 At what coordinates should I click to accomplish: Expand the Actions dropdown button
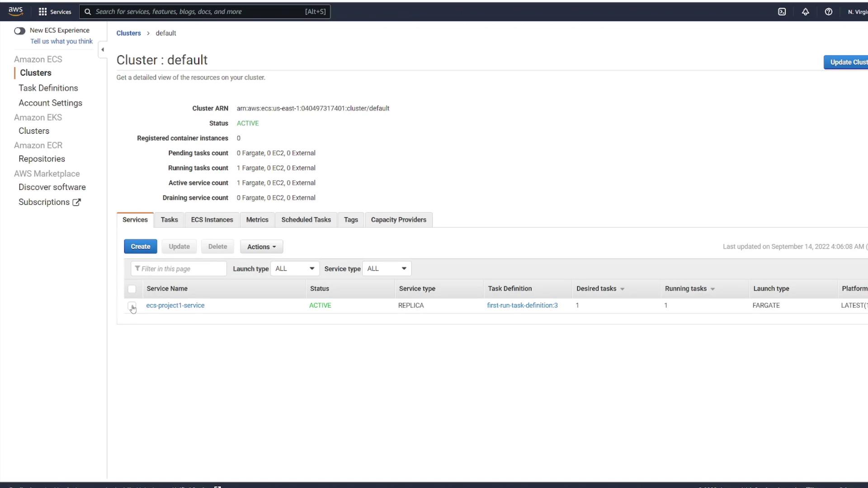coord(261,247)
